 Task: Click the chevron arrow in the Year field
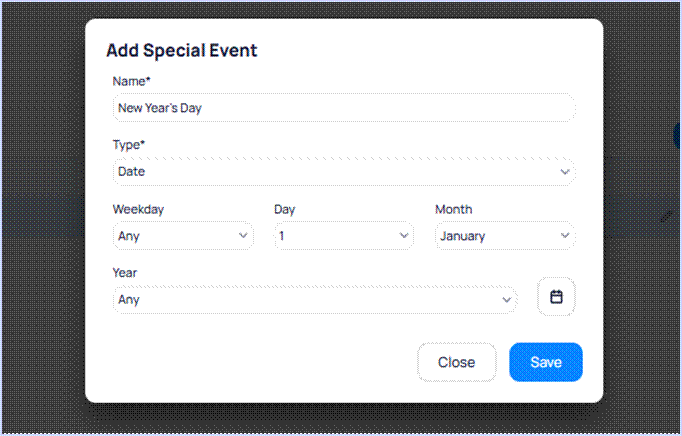point(506,299)
